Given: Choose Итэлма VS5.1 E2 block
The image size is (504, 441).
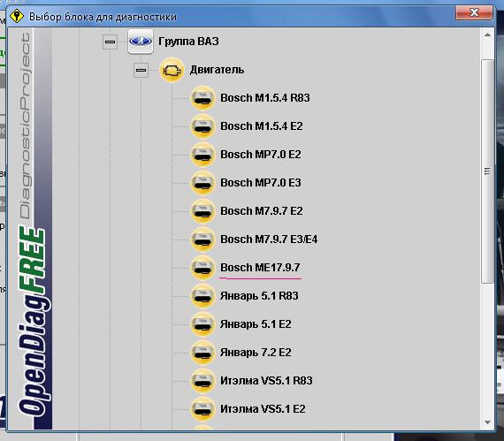Looking at the screenshot, I should click(x=263, y=408).
